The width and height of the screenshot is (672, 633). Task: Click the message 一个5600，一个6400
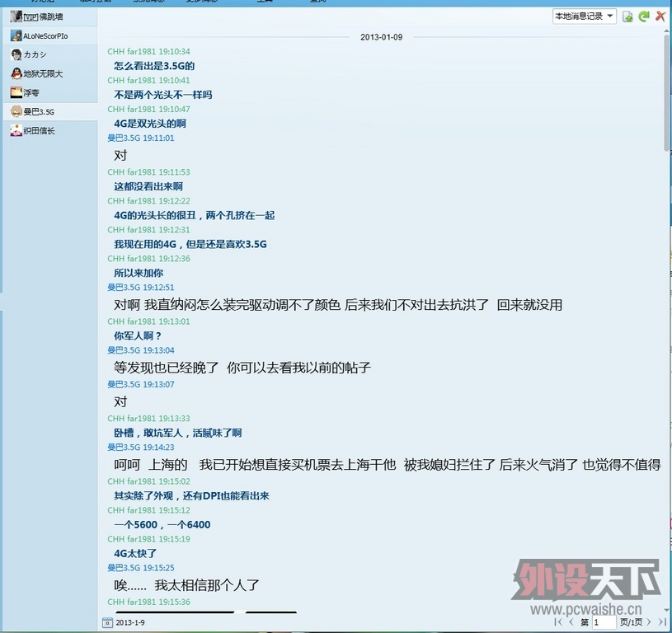[162, 525]
